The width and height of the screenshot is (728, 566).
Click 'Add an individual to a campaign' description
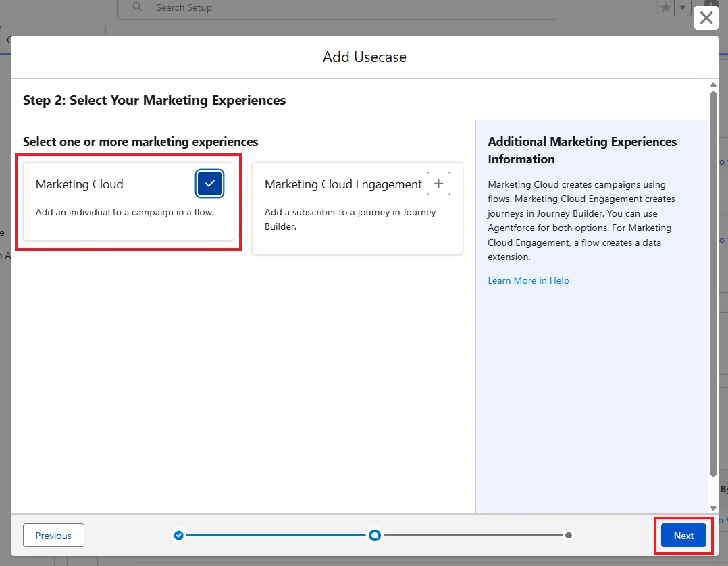(125, 212)
